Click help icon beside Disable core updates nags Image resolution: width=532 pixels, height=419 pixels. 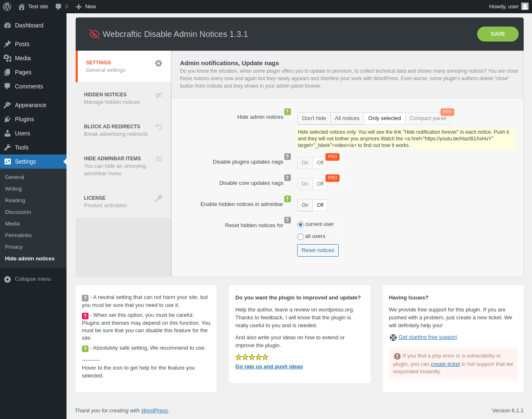[x=288, y=178]
